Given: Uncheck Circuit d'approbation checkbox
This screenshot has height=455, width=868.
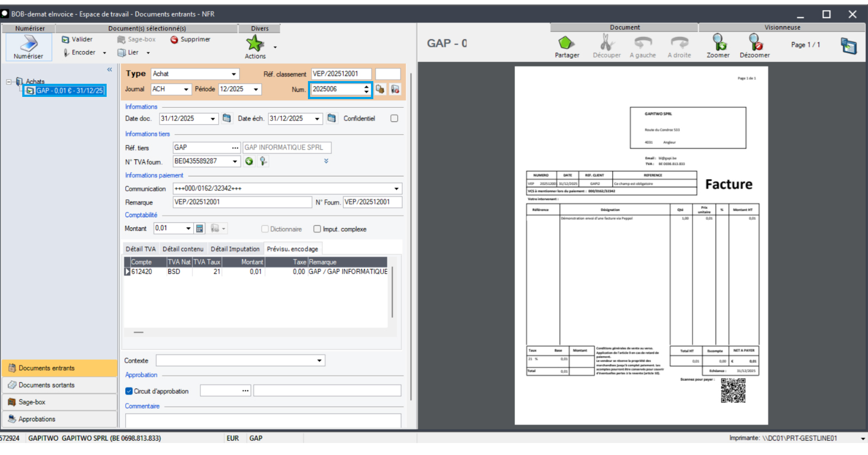Looking at the screenshot, I should point(129,391).
